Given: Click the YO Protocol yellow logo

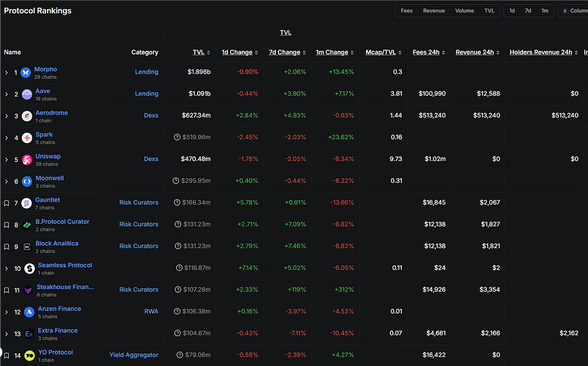Looking at the screenshot, I should pyautogui.click(x=29, y=356).
